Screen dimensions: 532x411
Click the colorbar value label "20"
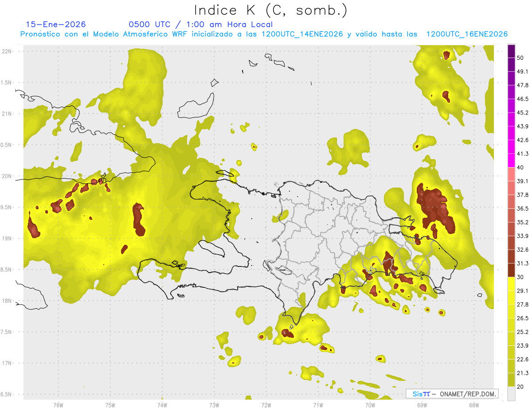tap(521, 387)
